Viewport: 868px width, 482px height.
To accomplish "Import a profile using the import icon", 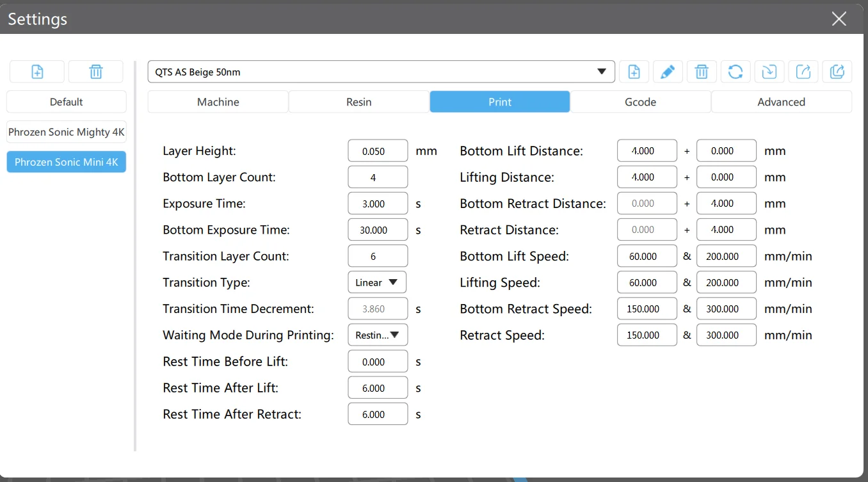I will point(769,72).
